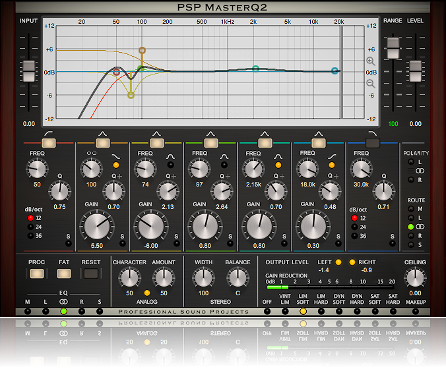
Task: Select the VINT LIN limiter mode
Action: 285,311
